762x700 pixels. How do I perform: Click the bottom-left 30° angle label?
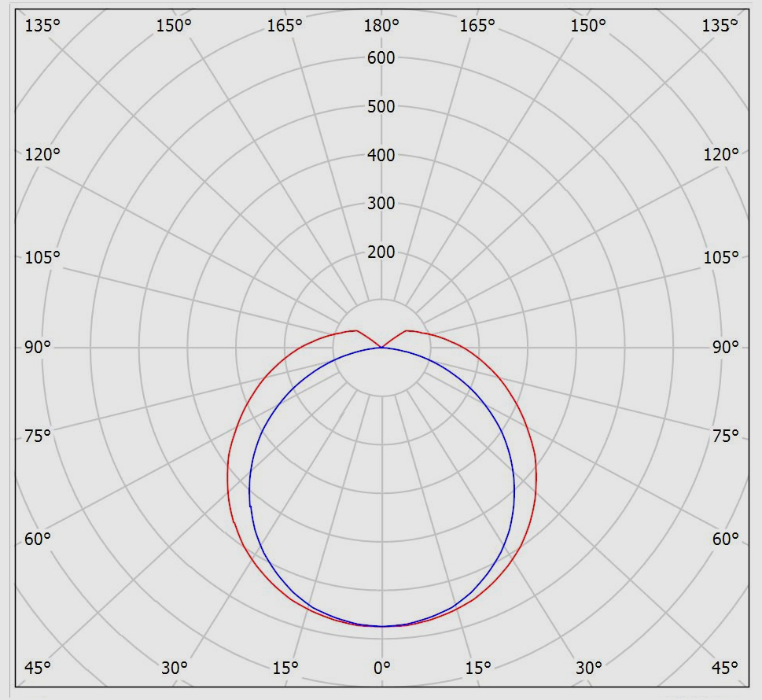[174, 668]
